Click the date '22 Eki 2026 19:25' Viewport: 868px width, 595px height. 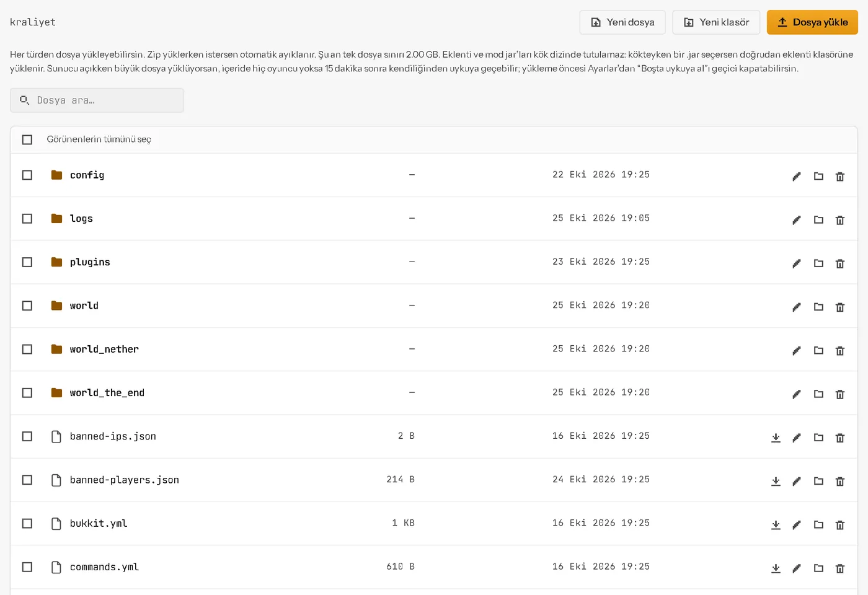coord(601,175)
